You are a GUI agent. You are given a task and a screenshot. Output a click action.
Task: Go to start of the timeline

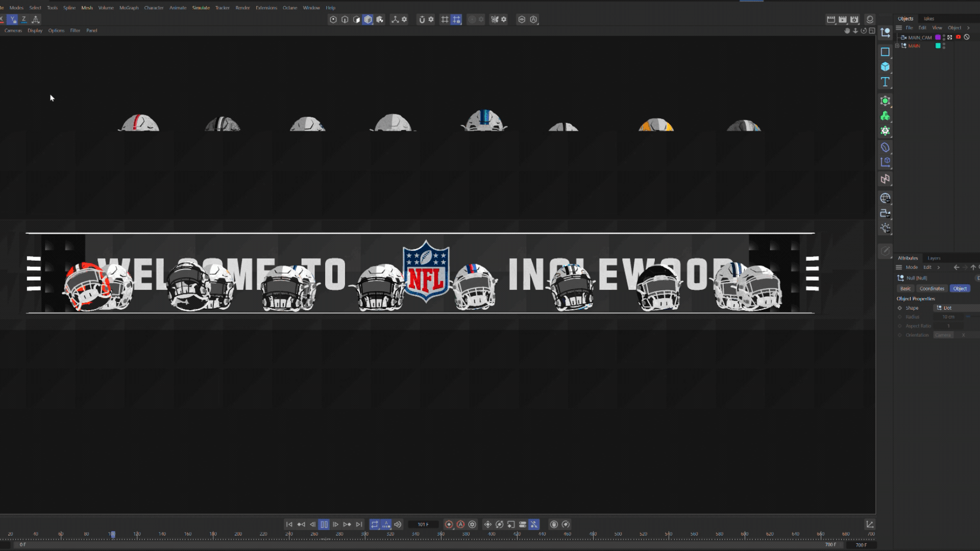click(289, 524)
